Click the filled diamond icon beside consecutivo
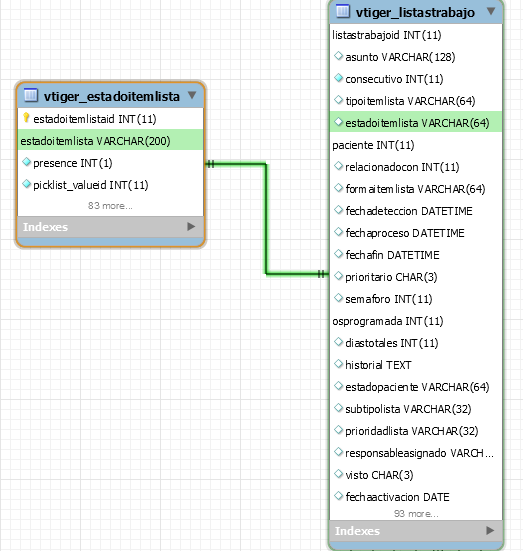 tap(338, 78)
